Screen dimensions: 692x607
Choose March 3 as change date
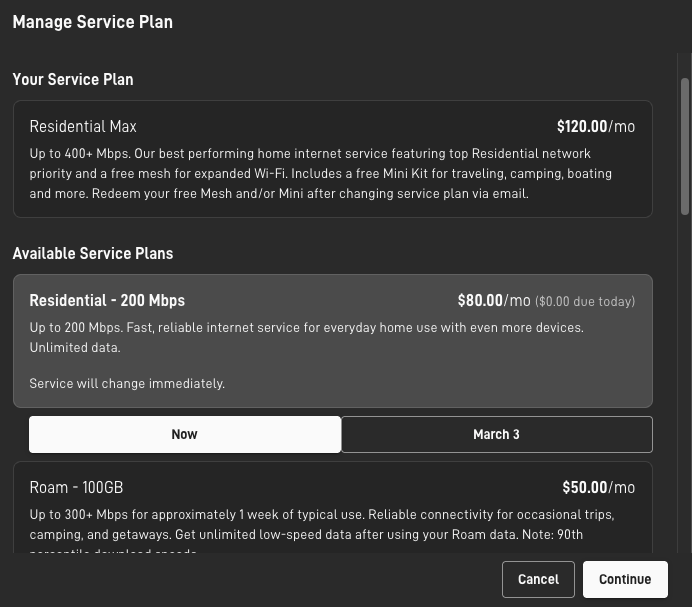coord(496,434)
